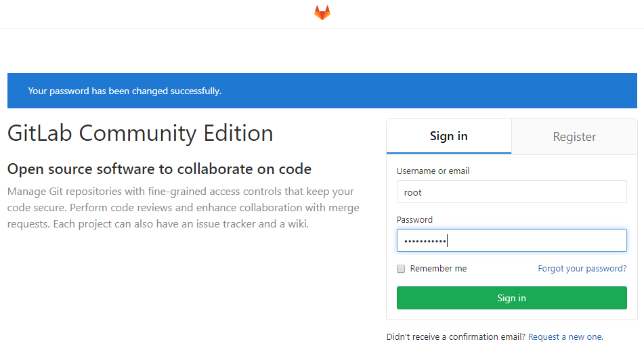Screen dimensions: 644x350
Task: Follow the Request a new one link
Action: 565,337
